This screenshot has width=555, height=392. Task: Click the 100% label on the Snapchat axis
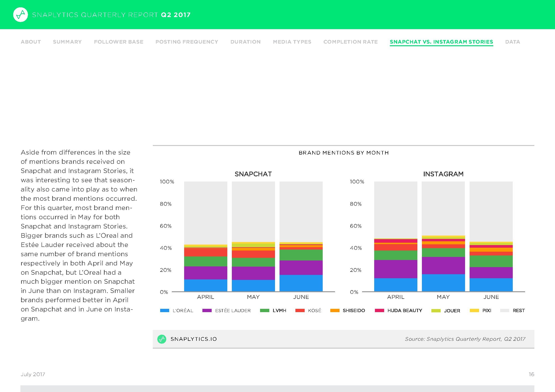coord(167,182)
